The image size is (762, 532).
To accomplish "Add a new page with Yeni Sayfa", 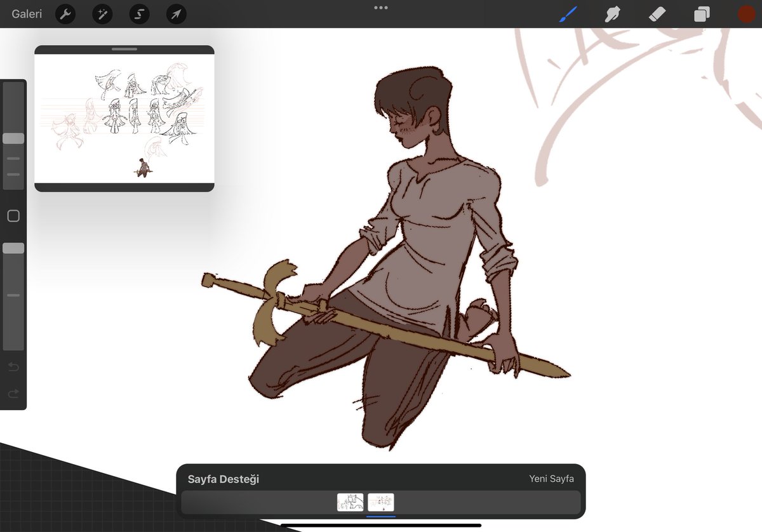I will pyautogui.click(x=551, y=479).
